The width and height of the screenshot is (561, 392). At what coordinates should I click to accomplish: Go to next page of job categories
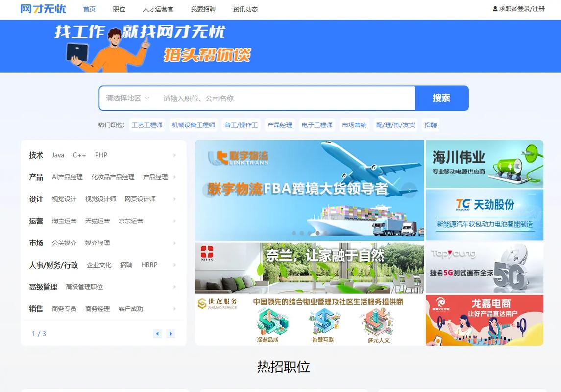[x=171, y=334]
